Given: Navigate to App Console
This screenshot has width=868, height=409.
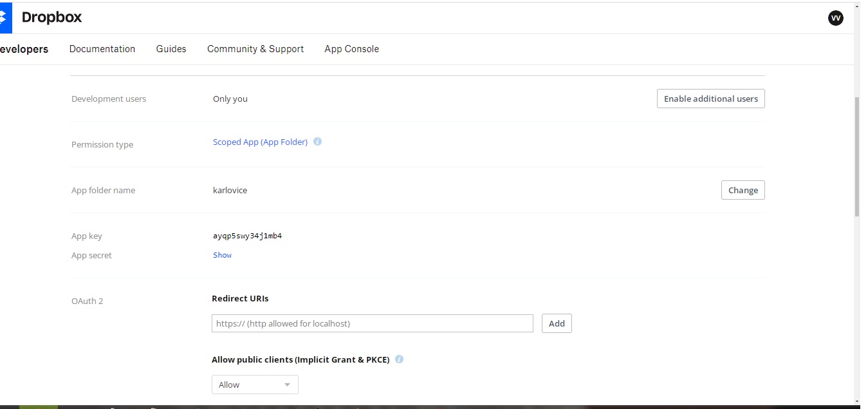Looking at the screenshot, I should click(351, 49).
